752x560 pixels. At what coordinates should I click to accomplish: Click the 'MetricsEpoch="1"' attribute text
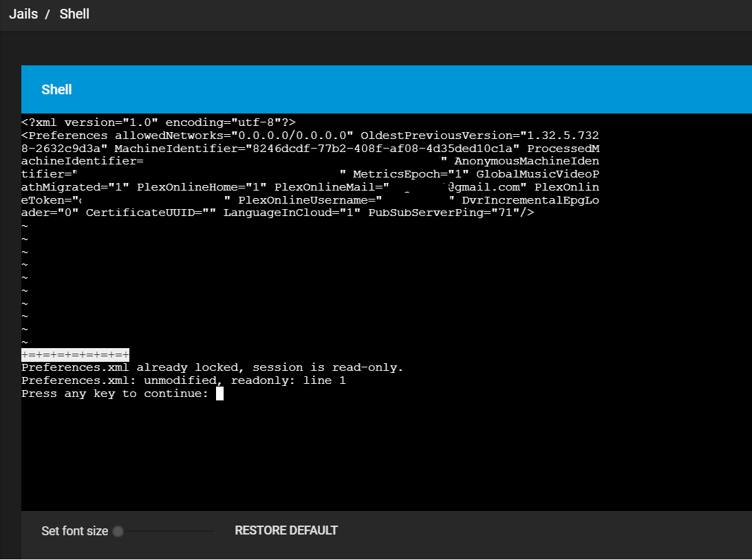coord(411,174)
